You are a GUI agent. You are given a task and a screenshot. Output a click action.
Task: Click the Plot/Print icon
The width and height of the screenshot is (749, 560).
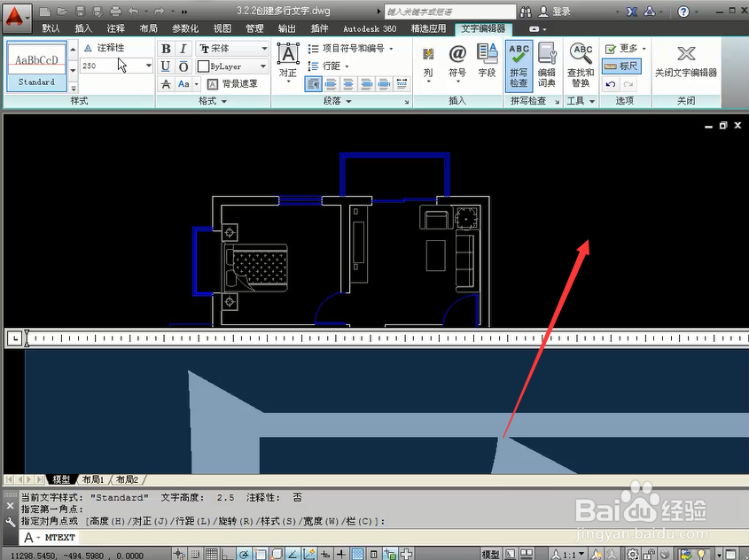(115, 11)
